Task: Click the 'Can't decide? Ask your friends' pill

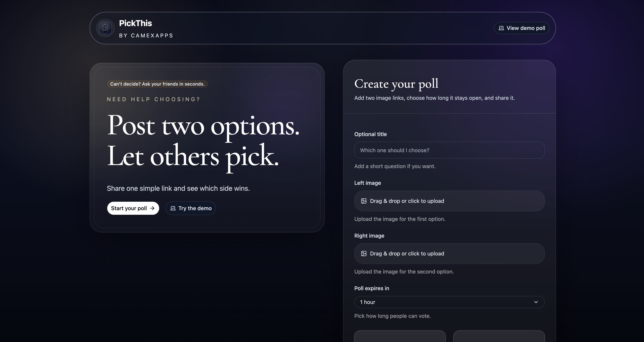Action: click(x=157, y=84)
